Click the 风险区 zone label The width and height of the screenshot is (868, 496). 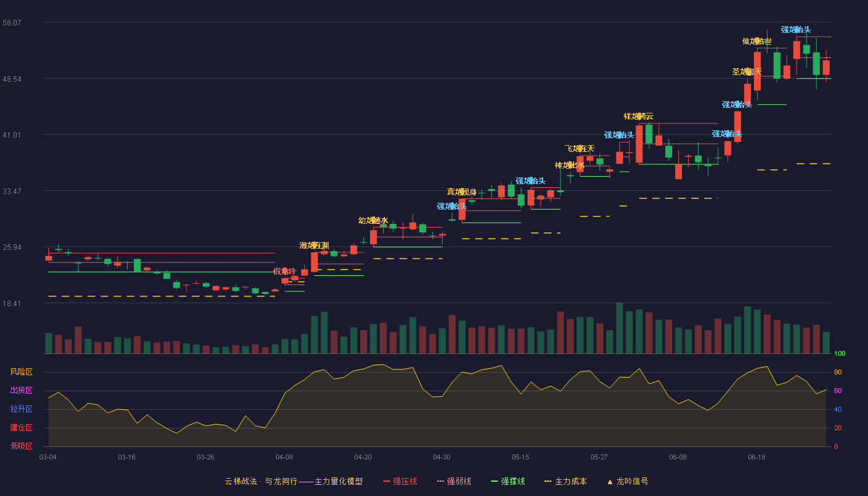[x=21, y=372]
